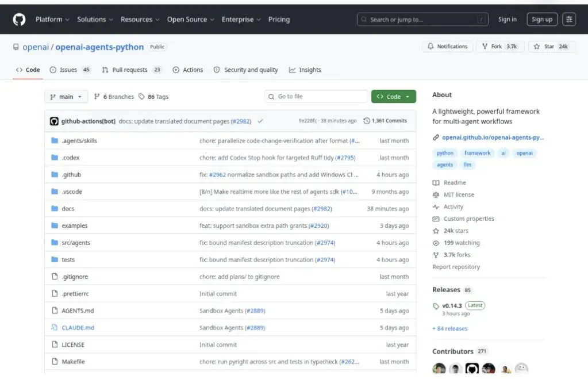This screenshot has height=379, width=588.
Task: Click the Fork button
Action: (500, 47)
